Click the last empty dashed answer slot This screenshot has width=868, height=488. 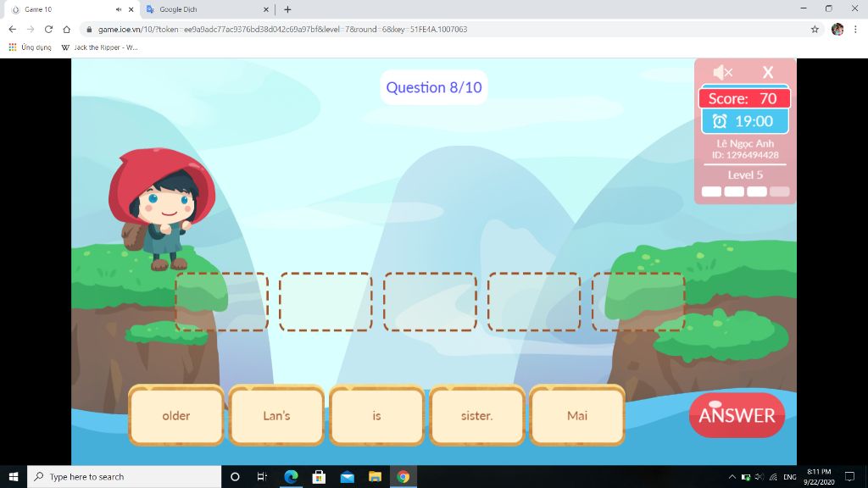click(x=638, y=302)
